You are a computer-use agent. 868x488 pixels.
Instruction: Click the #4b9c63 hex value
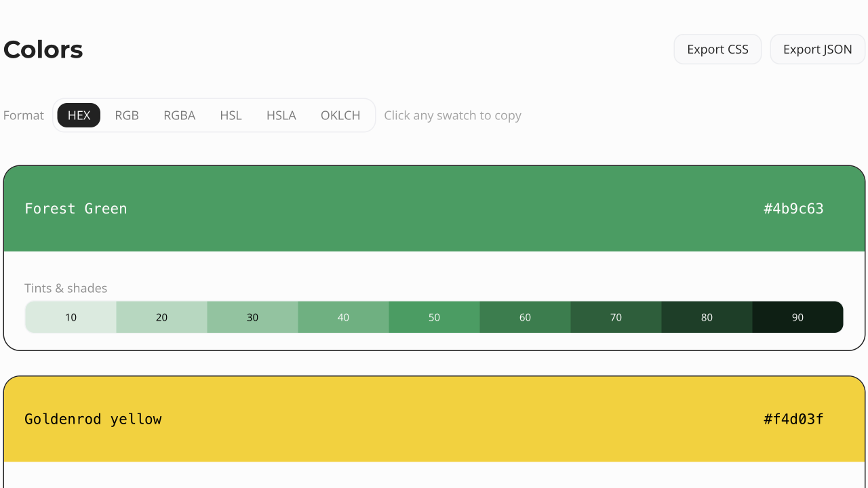point(793,209)
